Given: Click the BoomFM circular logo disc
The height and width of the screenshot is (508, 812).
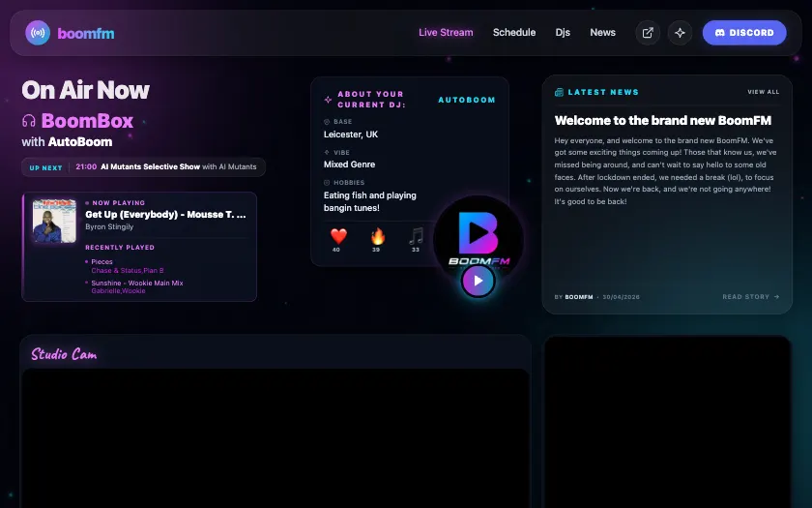Looking at the screenshot, I should (478, 236).
